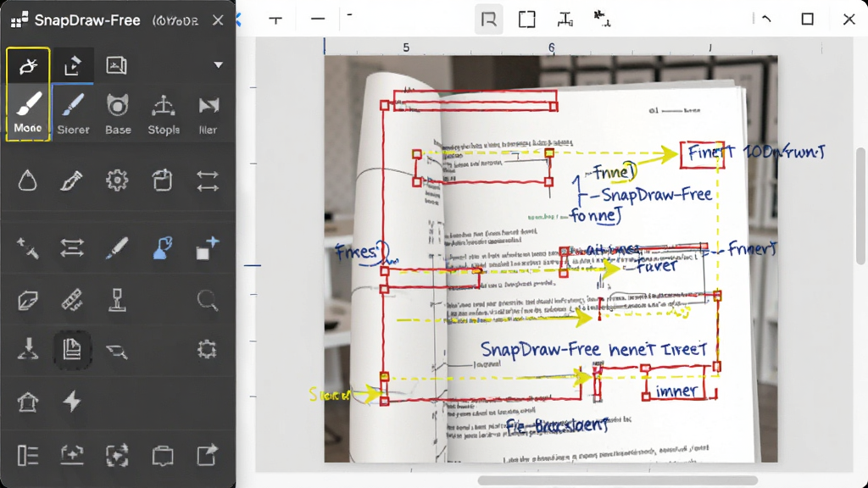
Task: Click the text baseline toolbar icon
Action: click(565, 19)
